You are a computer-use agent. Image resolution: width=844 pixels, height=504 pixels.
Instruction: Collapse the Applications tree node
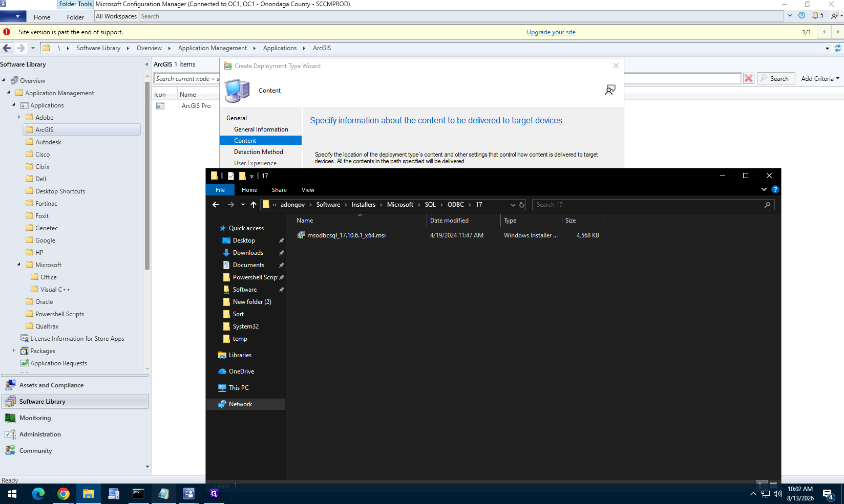14,105
